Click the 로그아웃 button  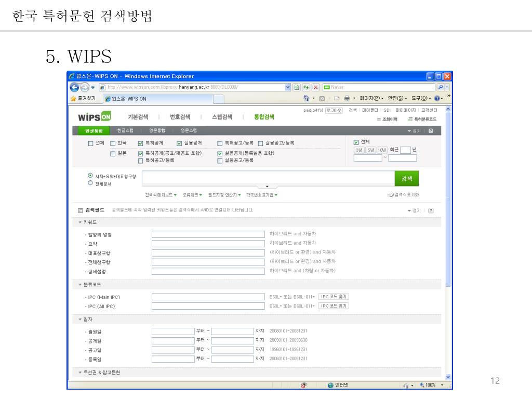pos(334,110)
